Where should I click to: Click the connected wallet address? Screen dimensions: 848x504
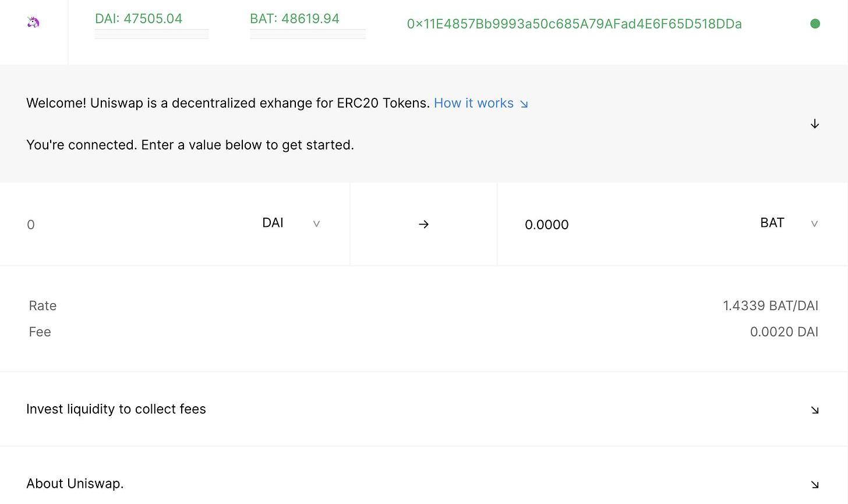click(574, 24)
